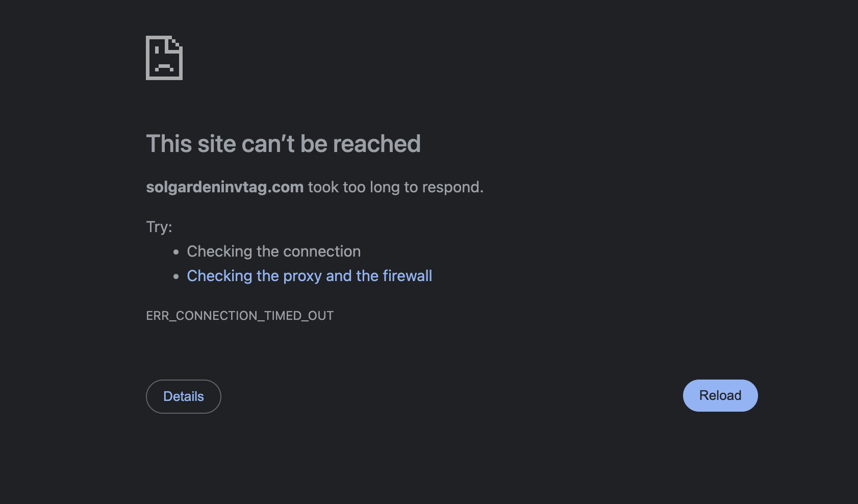
Task: Click the "Checking the connection" suggestion text
Action: pos(273,251)
